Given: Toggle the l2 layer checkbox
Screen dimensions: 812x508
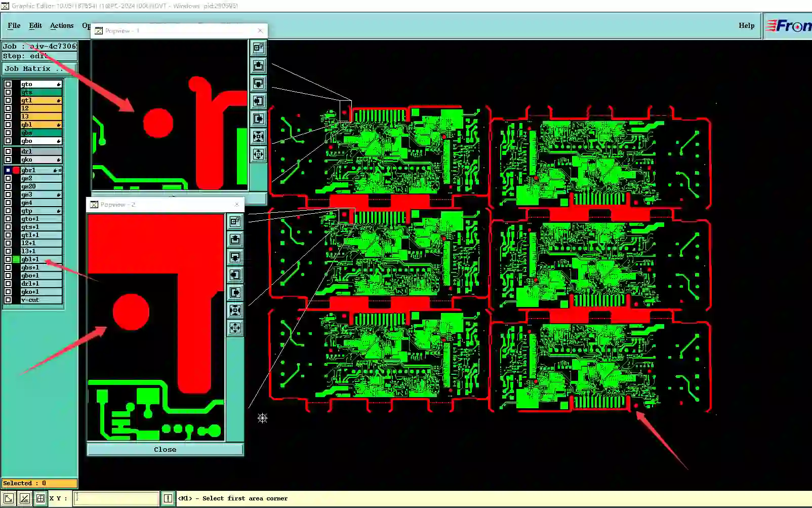Looking at the screenshot, I should coord(8,108).
